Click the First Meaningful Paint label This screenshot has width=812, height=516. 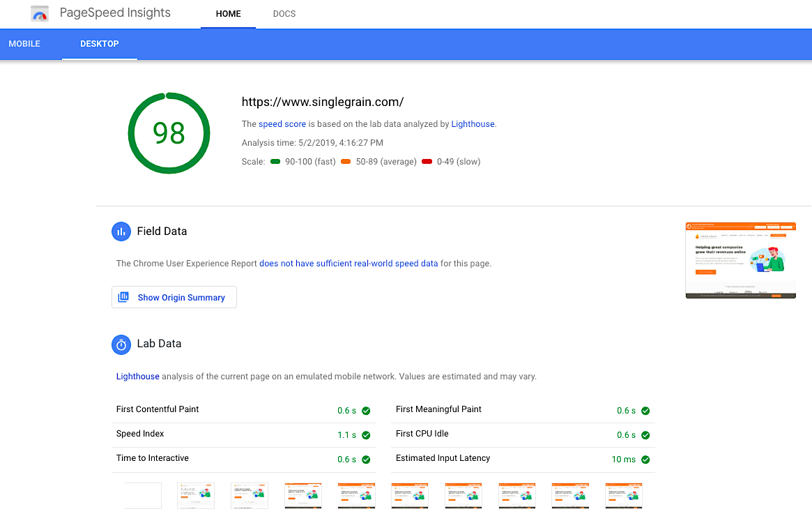pyautogui.click(x=438, y=409)
